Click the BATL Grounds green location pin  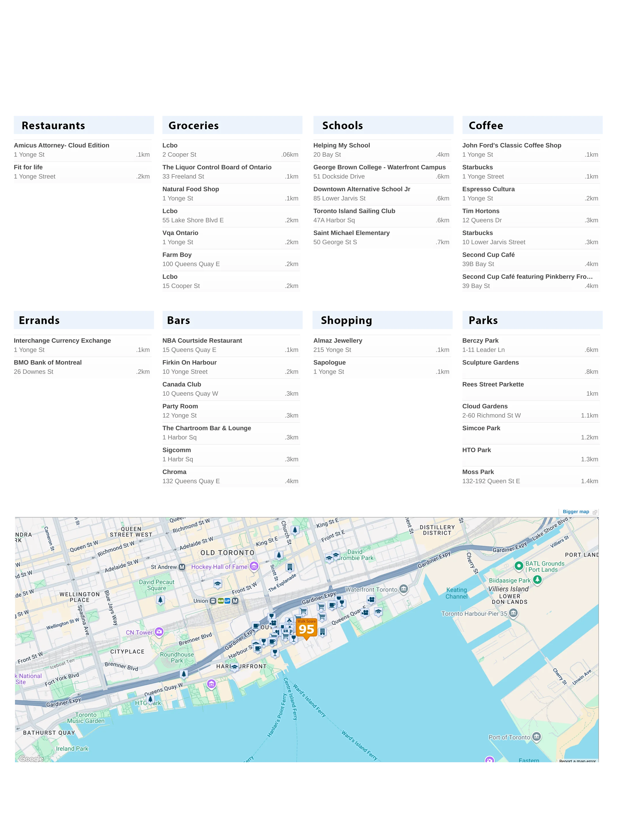[x=519, y=566]
